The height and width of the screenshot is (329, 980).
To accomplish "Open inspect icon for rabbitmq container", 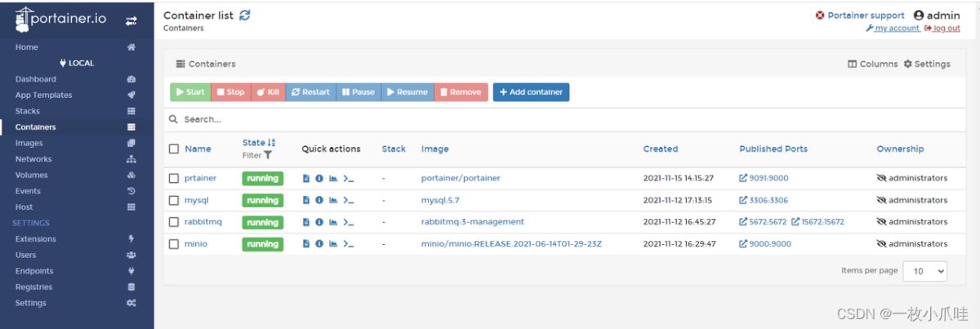I will [x=319, y=222].
